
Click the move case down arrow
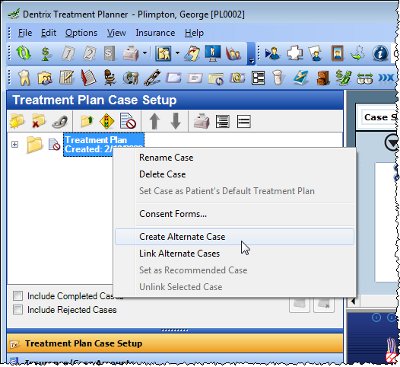click(x=176, y=121)
